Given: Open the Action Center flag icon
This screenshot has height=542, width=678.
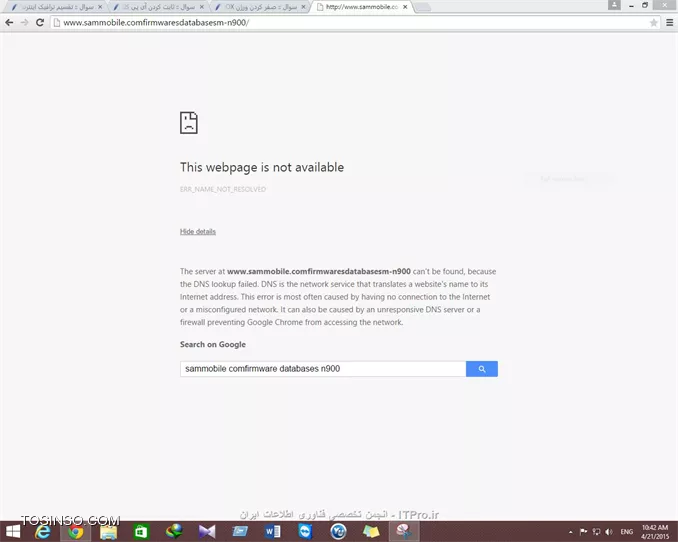Looking at the screenshot, I should (x=583, y=532).
